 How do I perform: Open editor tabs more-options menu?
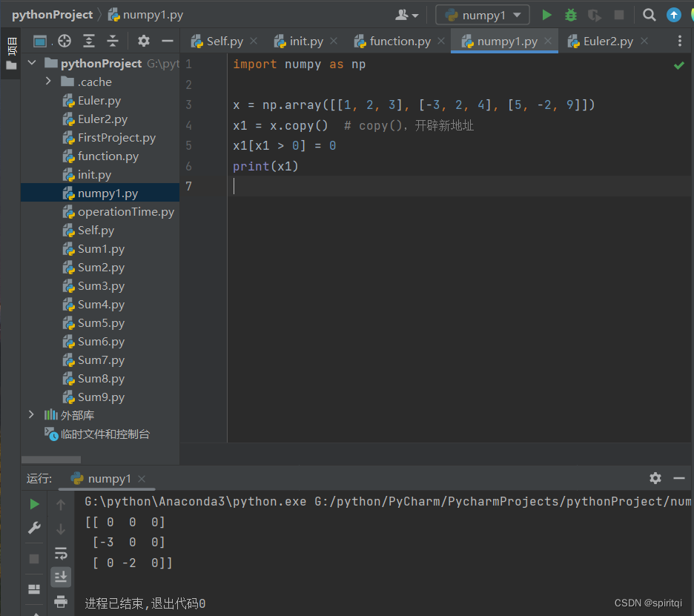tap(680, 42)
